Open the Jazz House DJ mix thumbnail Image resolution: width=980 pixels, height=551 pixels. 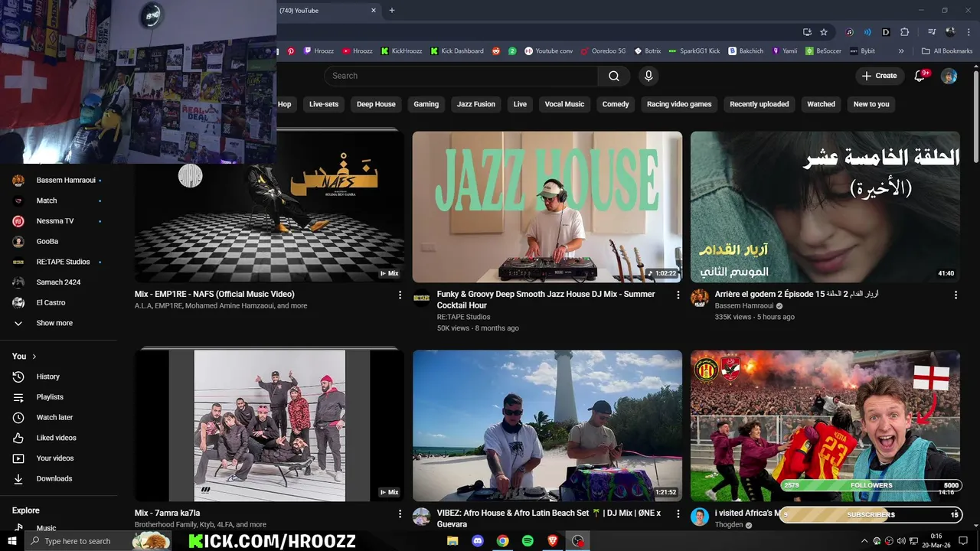pos(547,207)
